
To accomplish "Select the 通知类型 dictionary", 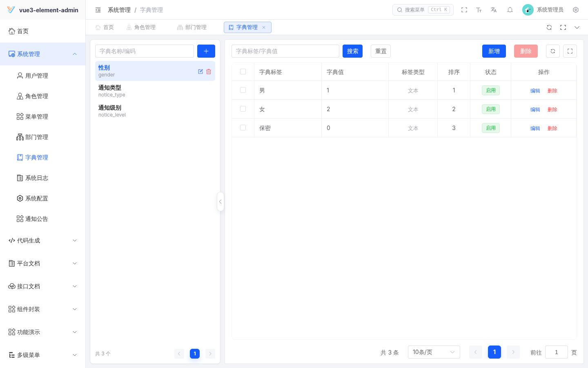I will point(155,91).
